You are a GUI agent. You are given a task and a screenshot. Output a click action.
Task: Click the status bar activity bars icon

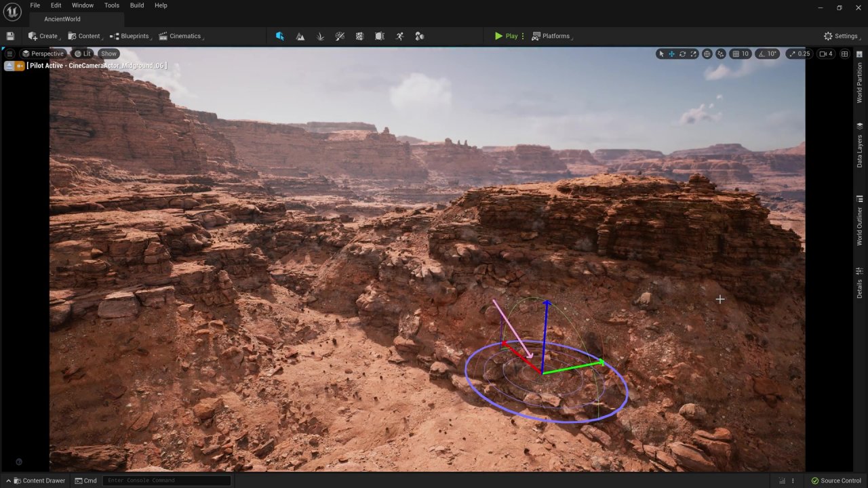pyautogui.click(x=782, y=481)
